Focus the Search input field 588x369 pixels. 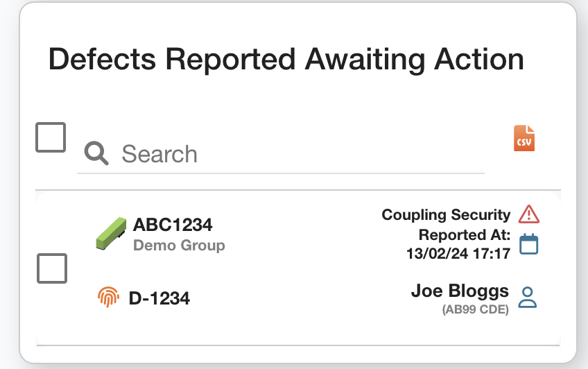click(x=298, y=154)
